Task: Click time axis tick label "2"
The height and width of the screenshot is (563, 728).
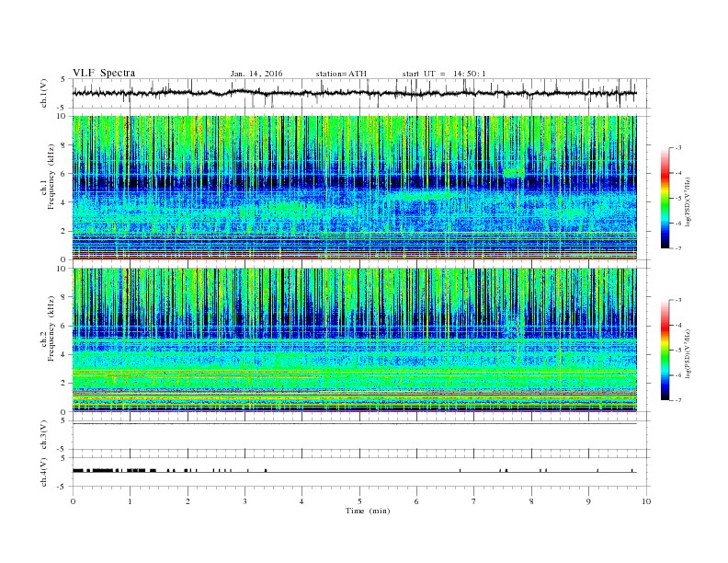Action: point(188,501)
